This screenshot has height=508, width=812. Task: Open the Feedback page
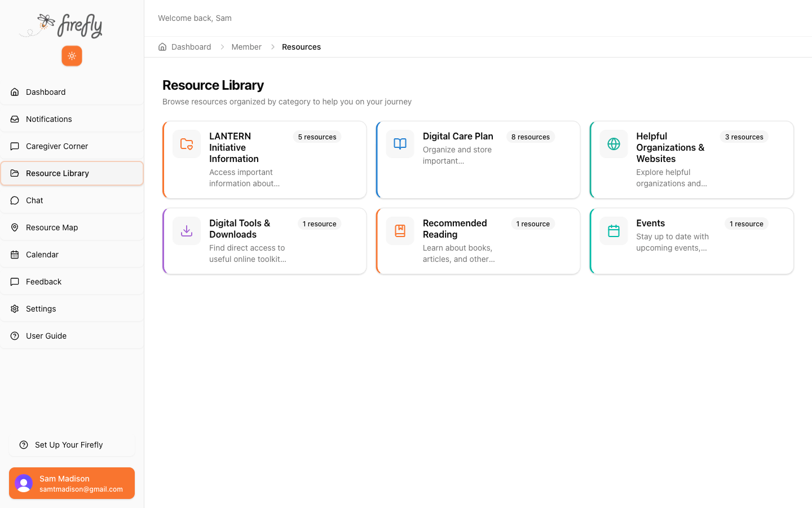pos(42,282)
